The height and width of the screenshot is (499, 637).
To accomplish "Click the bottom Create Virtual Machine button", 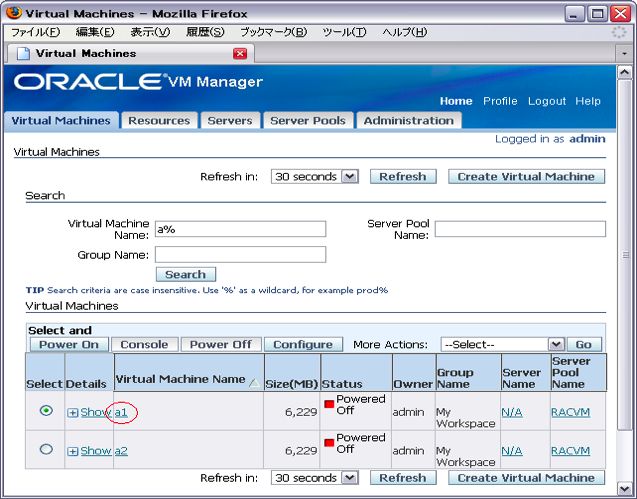I will pos(526,478).
